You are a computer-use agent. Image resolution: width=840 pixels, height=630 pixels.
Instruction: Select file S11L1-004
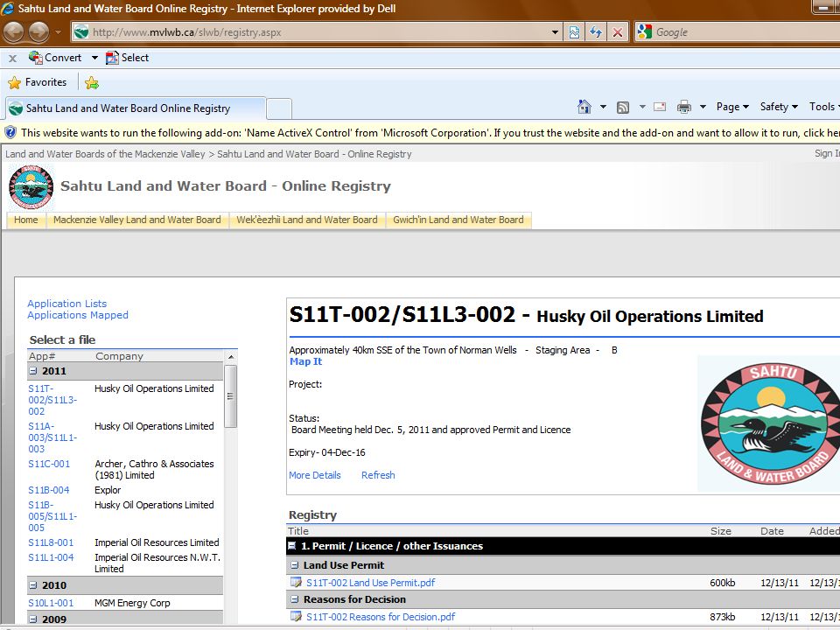tap(51, 557)
